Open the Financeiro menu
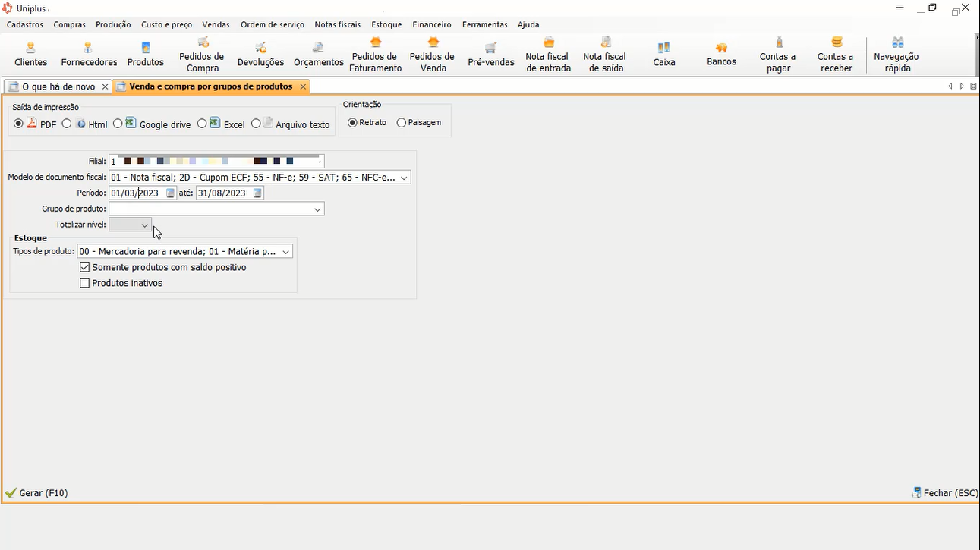 click(x=432, y=25)
